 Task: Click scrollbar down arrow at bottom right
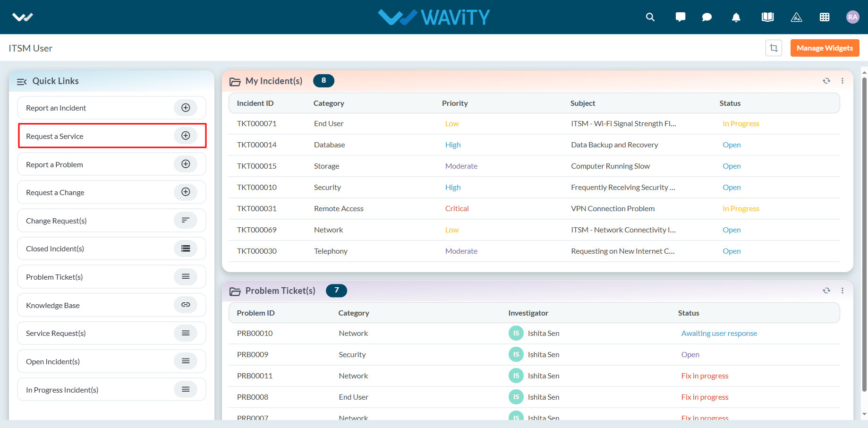[864, 414]
